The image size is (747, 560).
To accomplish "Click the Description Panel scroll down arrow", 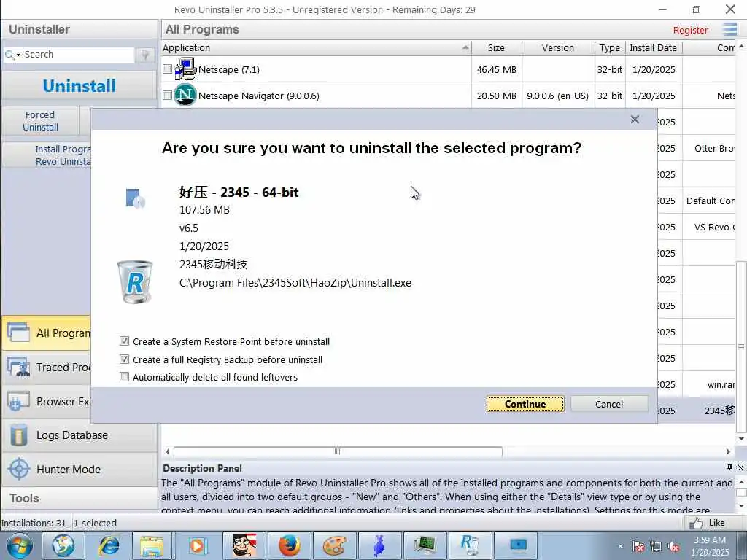I will coord(741,505).
